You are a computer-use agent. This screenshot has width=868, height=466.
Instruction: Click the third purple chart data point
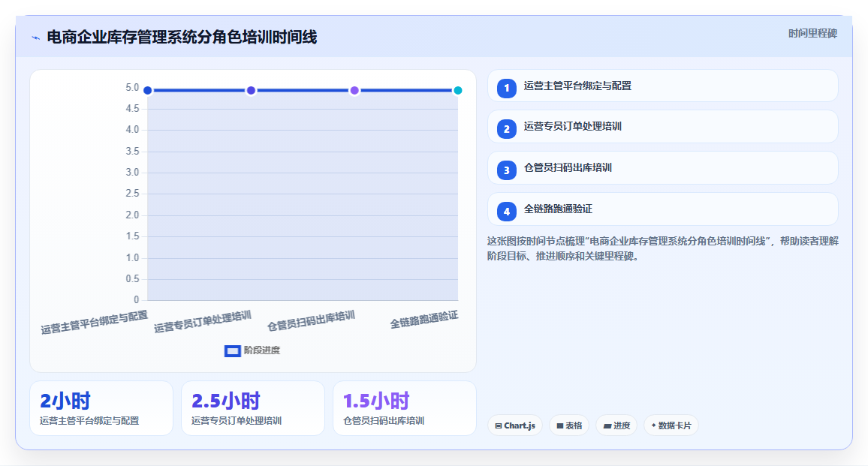point(354,90)
